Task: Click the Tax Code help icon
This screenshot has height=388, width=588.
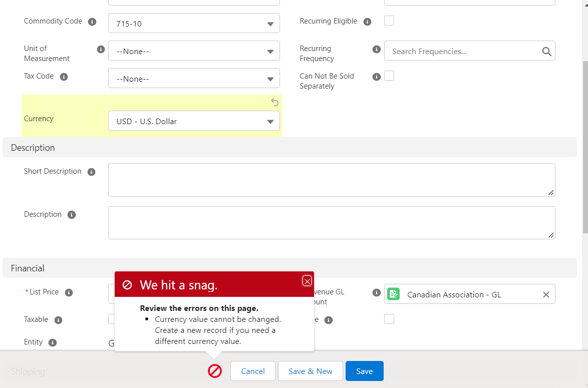Action: (64, 77)
